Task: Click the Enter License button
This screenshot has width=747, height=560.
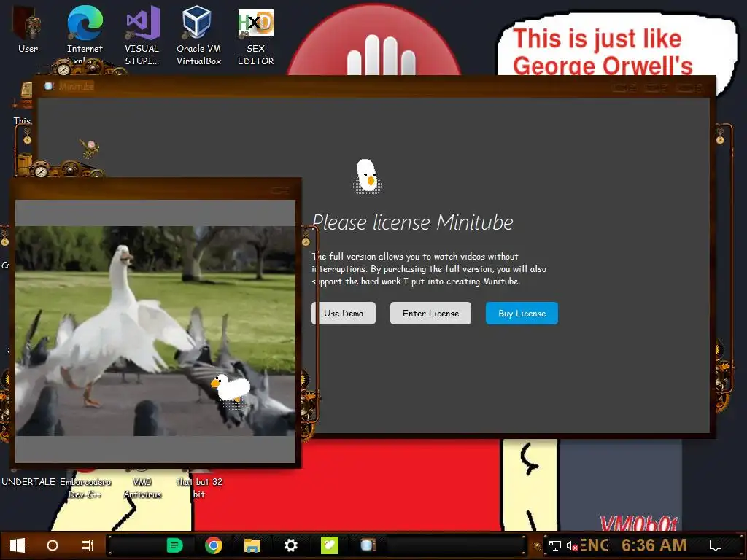Action: pos(430,314)
